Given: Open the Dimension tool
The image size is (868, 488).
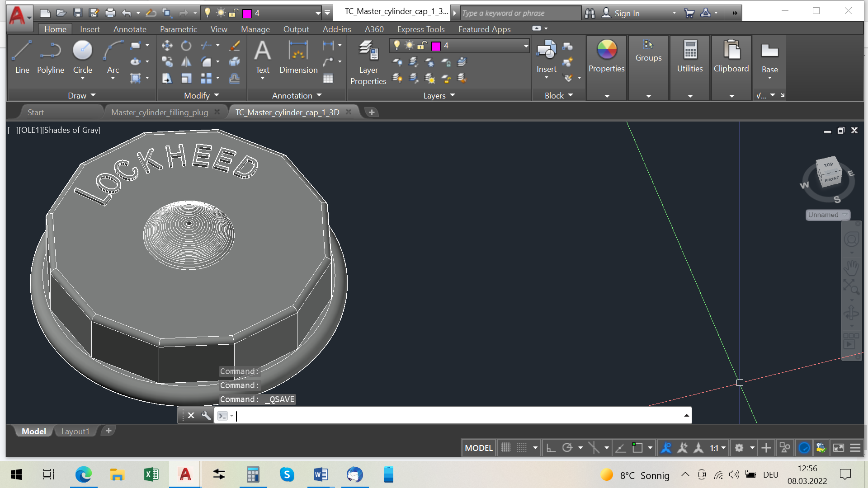Looking at the screenshot, I should (x=298, y=56).
